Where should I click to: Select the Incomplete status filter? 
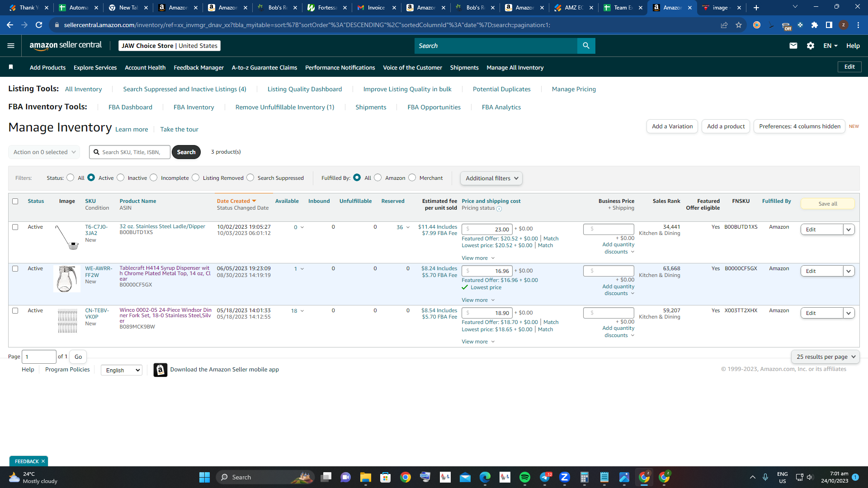click(154, 178)
